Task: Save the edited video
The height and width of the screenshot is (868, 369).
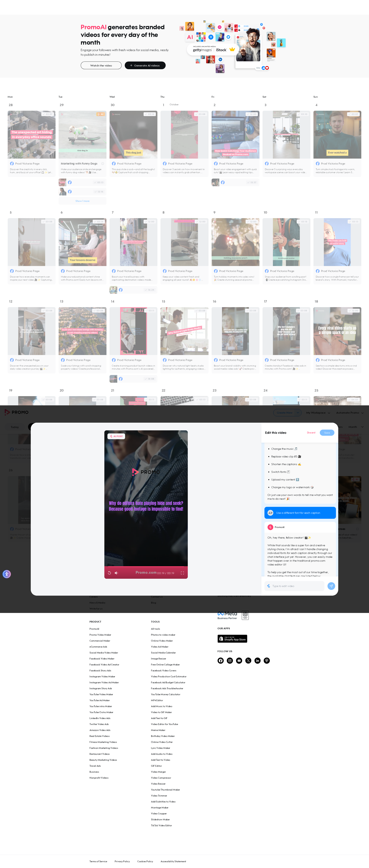Action: (x=327, y=433)
